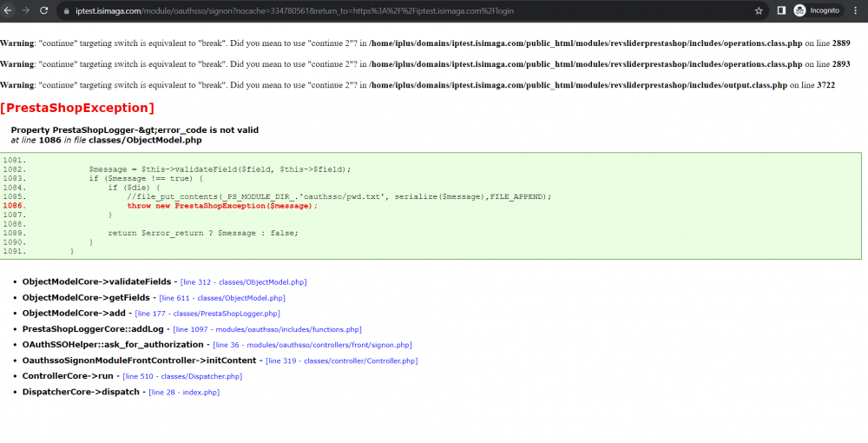Image resolution: width=868 pixels, height=443 pixels.
Task: Open line 510 classes/Dispatcher.php link
Action: pyautogui.click(x=182, y=377)
